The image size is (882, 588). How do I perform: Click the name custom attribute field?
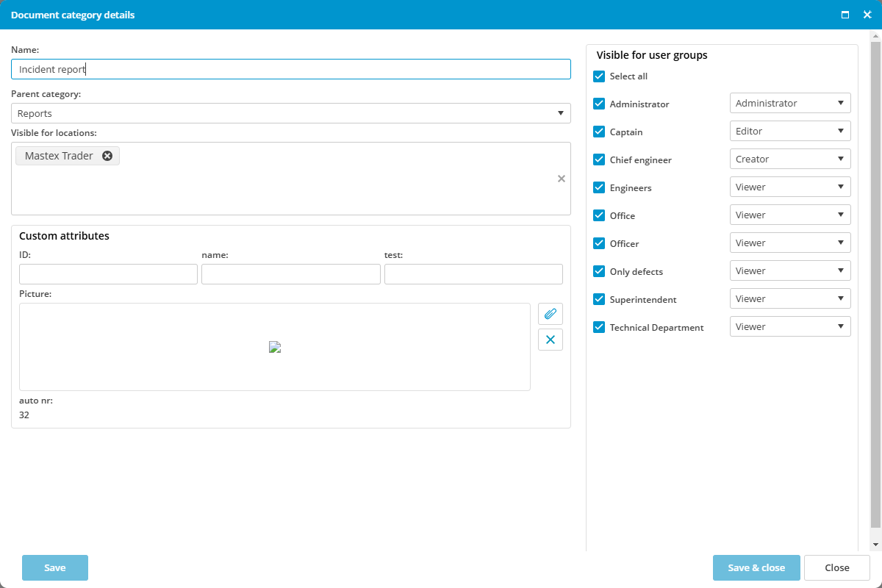[x=291, y=274]
